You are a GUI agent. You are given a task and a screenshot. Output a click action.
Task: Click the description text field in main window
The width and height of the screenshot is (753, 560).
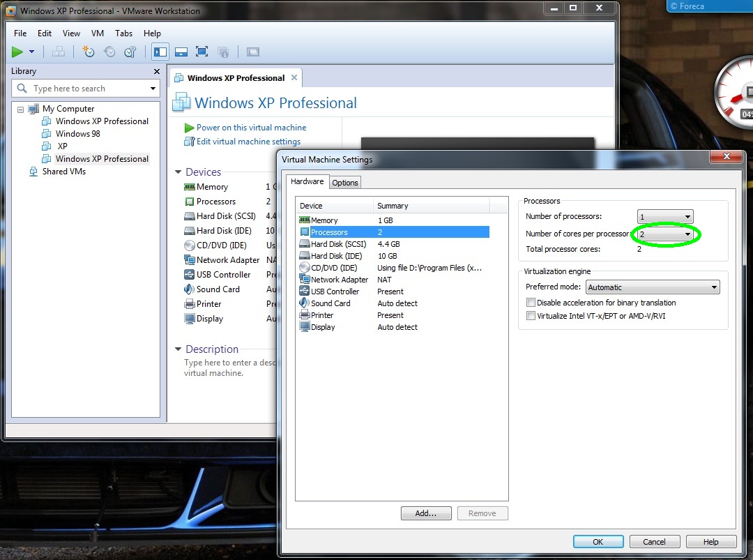point(229,368)
